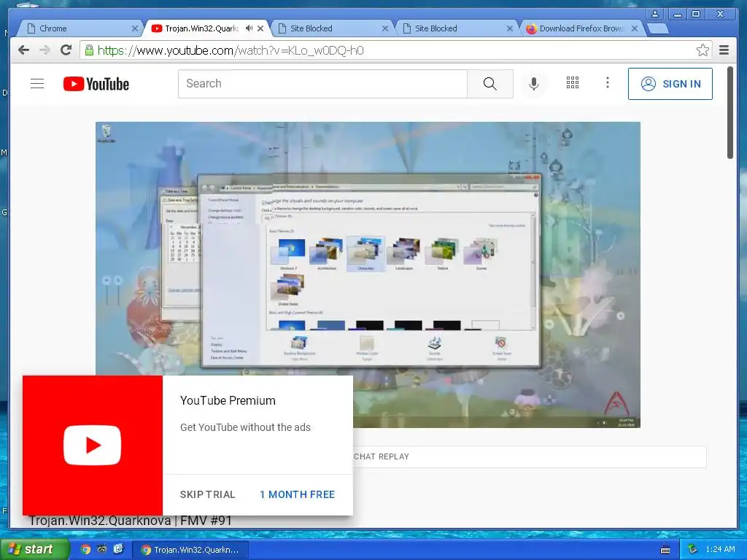
Task: Click the system tray icon beside the clock
Action: (x=693, y=550)
